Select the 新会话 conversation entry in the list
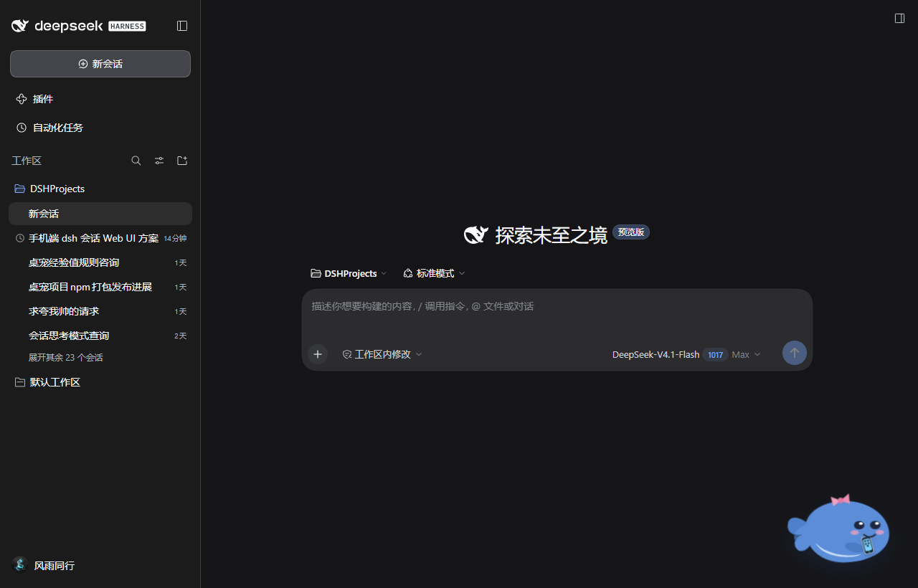This screenshot has height=588, width=918. coord(100,214)
